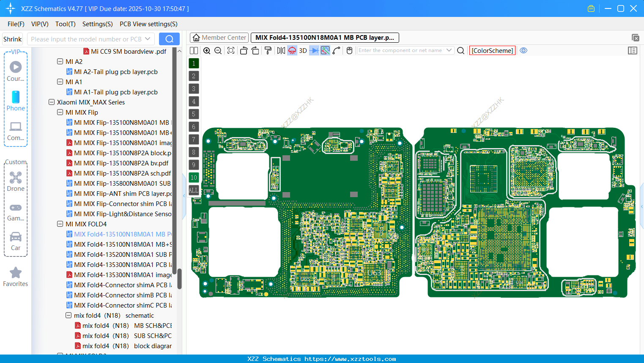Image resolution: width=644 pixels, height=363 pixels.
Task: Click the Member Center button
Action: click(x=219, y=37)
